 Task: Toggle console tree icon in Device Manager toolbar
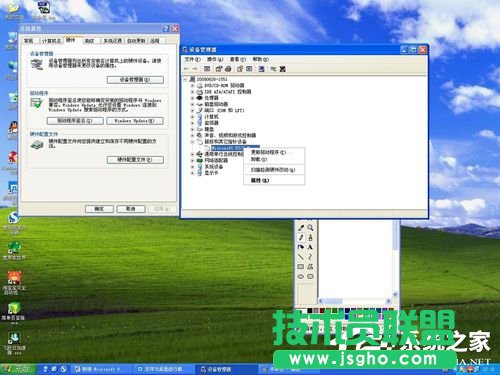tap(207, 69)
